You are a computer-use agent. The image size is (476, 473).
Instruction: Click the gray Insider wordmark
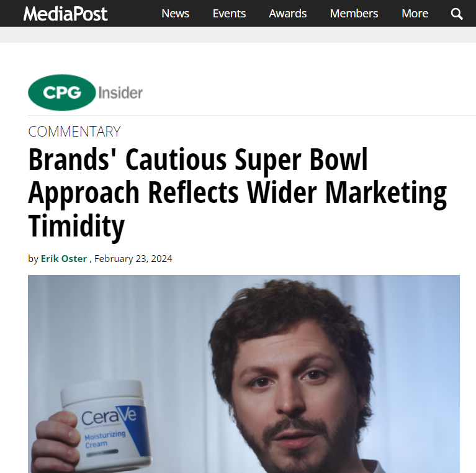pyautogui.click(x=120, y=93)
